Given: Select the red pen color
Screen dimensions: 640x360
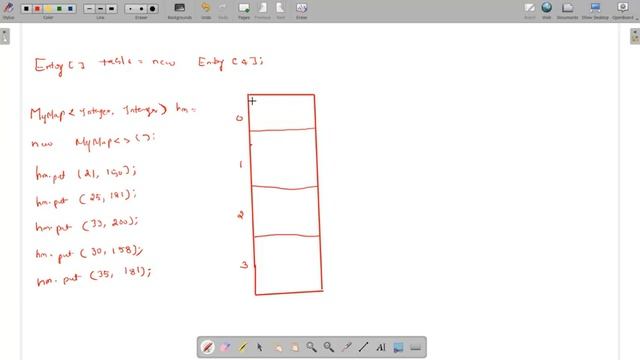Looking at the screenshot, I should click(x=37, y=9).
